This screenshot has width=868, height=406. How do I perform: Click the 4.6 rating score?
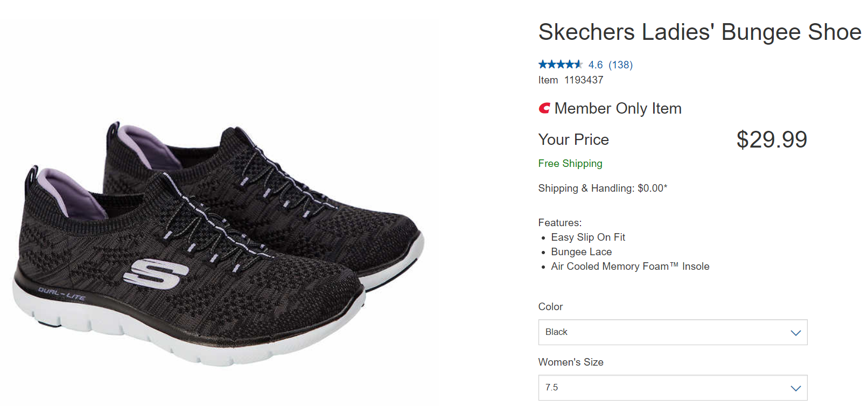[x=595, y=65]
